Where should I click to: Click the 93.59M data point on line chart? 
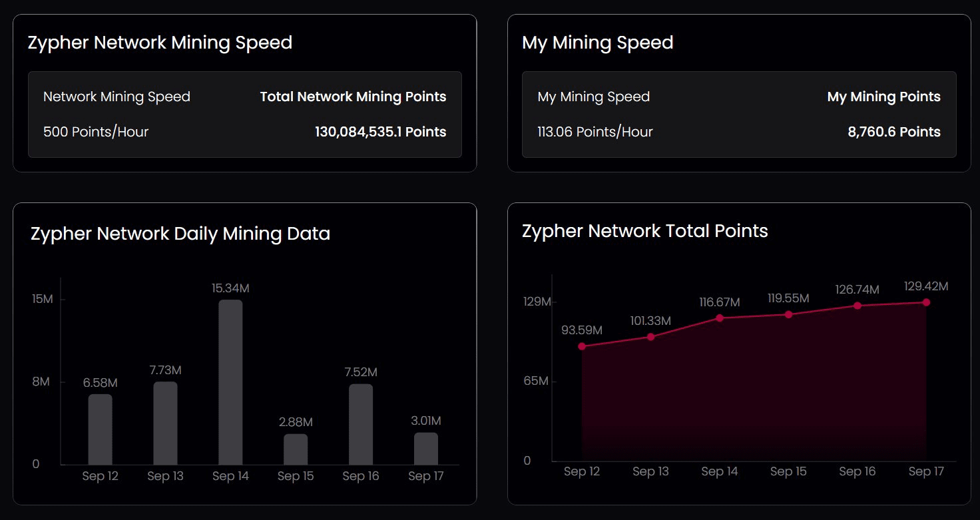click(582, 346)
